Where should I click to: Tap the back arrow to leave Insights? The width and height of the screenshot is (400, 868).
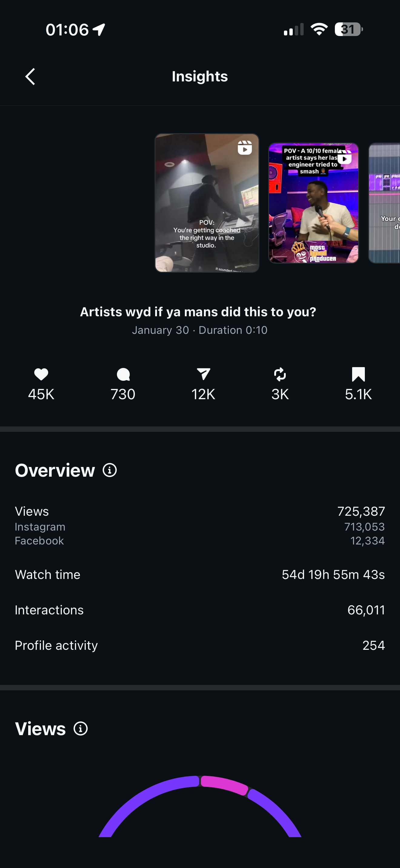[30, 77]
